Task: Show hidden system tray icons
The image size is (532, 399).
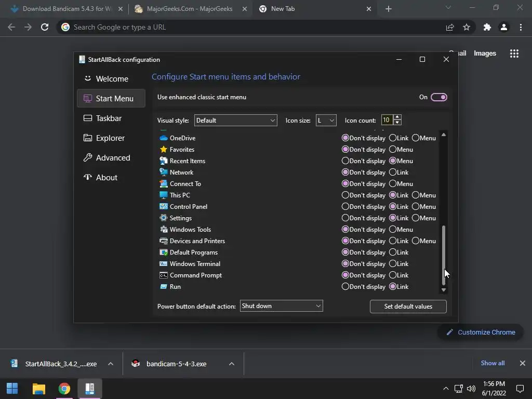Action: (x=446, y=389)
